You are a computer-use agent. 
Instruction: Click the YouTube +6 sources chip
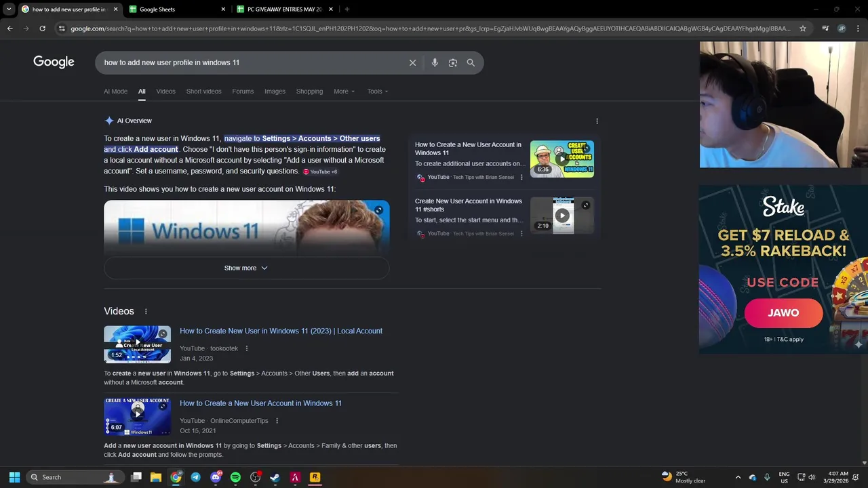click(x=320, y=171)
